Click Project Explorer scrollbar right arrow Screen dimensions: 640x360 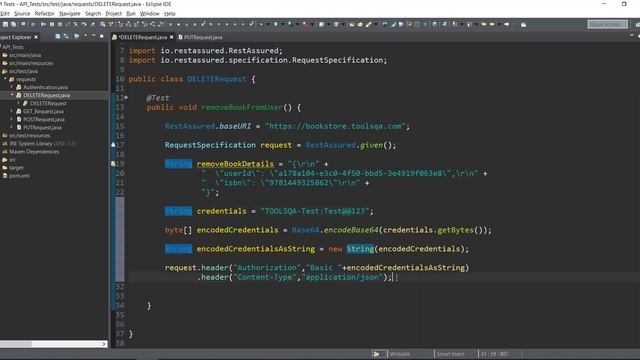click(104, 344)
